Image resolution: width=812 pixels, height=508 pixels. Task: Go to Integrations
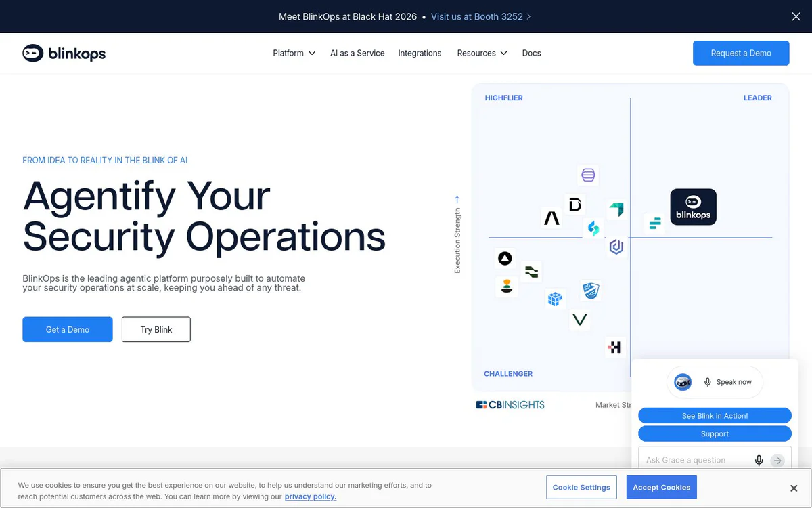click(420, 53)
